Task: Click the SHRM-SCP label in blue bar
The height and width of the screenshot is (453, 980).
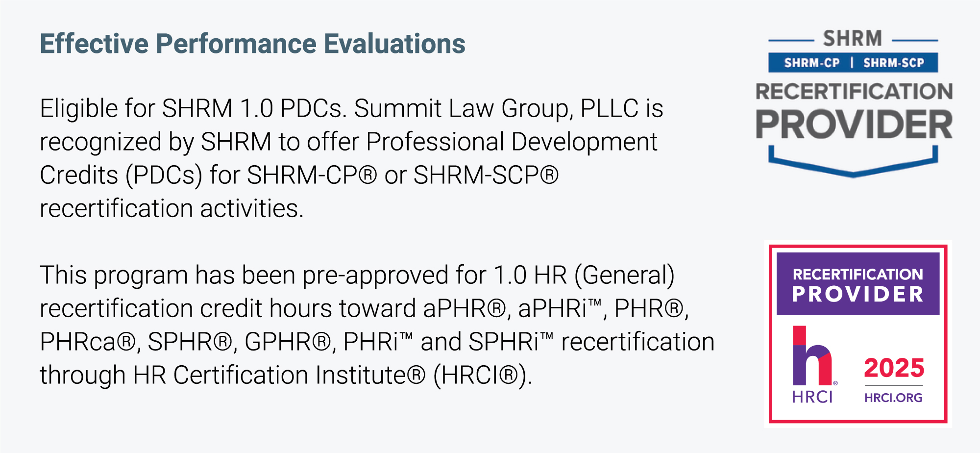Action: click(x=893, y=63)
